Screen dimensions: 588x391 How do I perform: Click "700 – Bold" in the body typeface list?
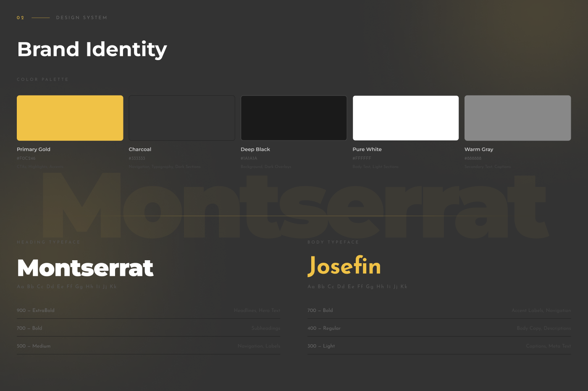click(320, 311)
